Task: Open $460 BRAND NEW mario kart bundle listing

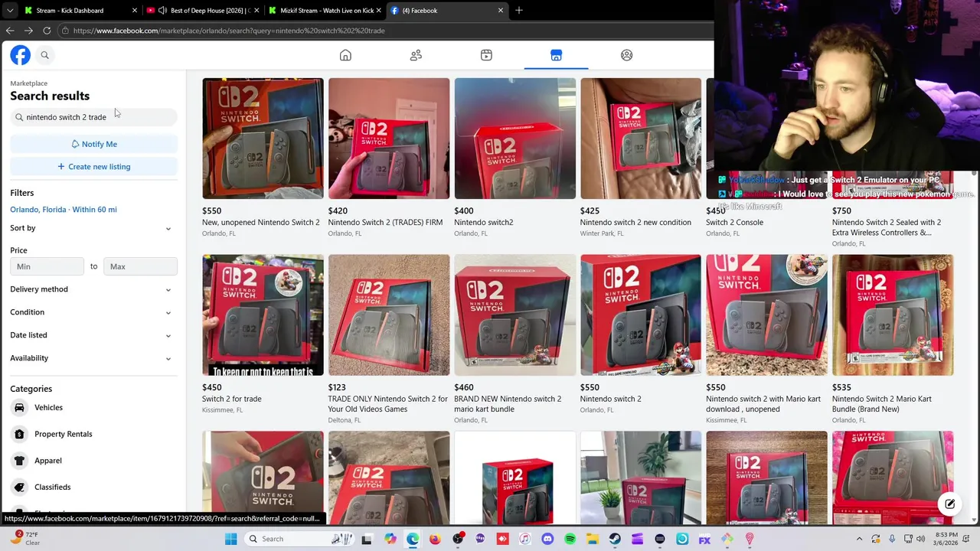Action: click(515, 339)
